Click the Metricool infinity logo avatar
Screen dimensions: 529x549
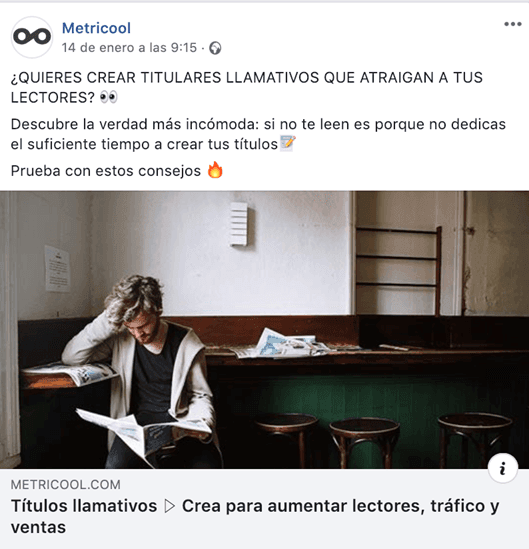(x=32, y=37)
